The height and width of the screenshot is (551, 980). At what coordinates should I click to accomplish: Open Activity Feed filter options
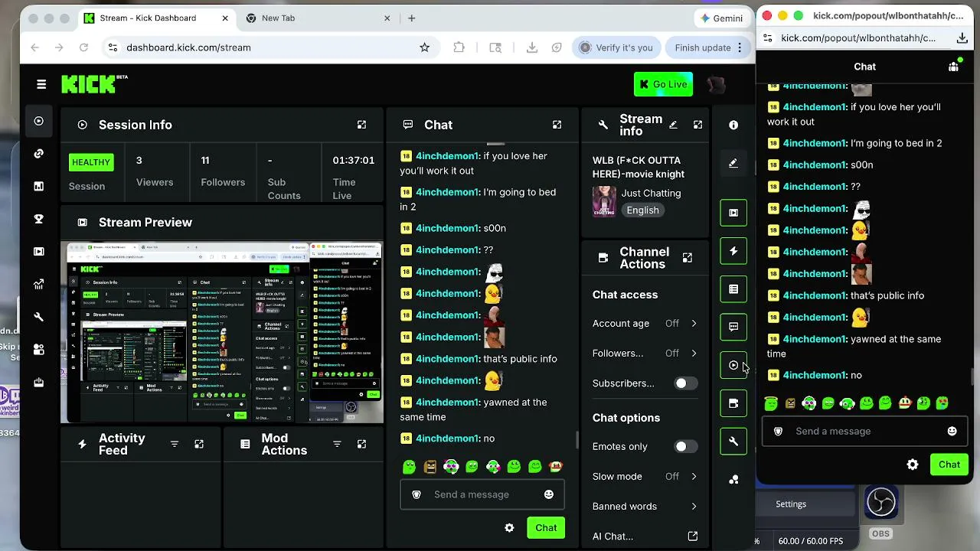point(175,444)
